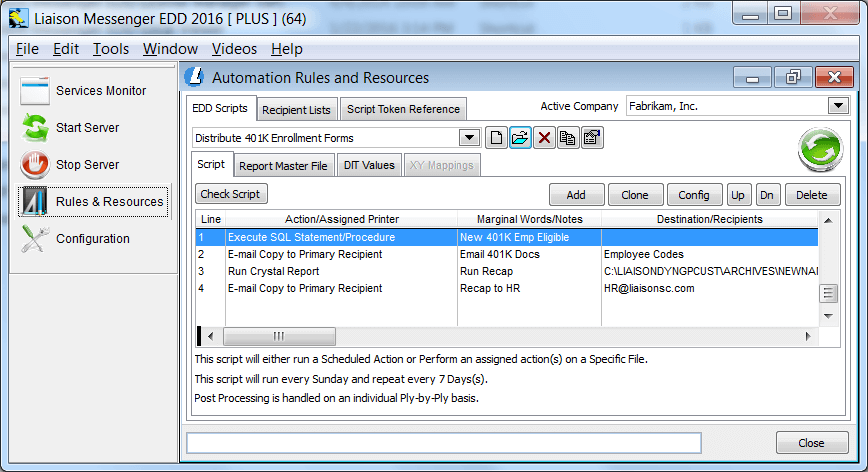Select the Report Master File tab

283,166
